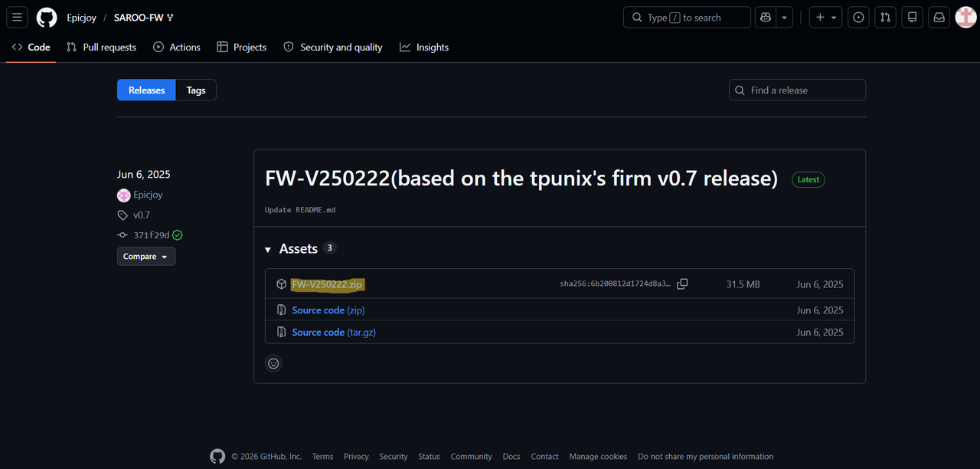980x469 pixels.
Task: Open the repositories icon in header
Action: (x=912, y=17)
